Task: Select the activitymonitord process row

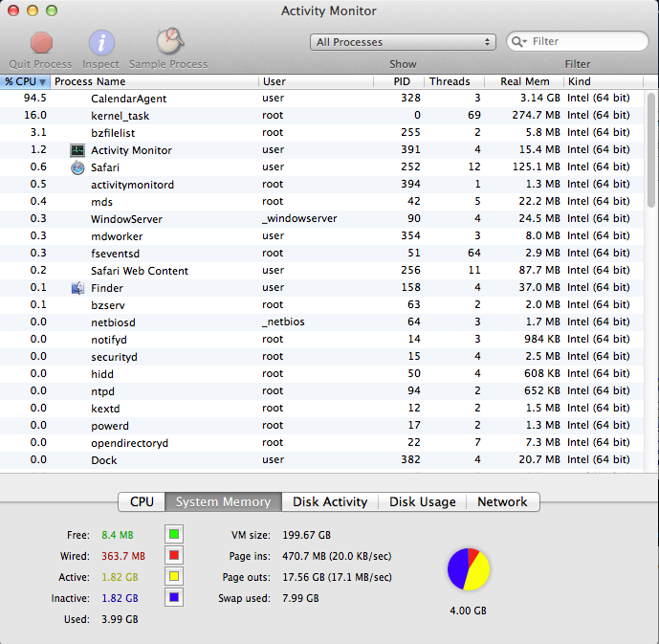Action: tap(321, 185)
